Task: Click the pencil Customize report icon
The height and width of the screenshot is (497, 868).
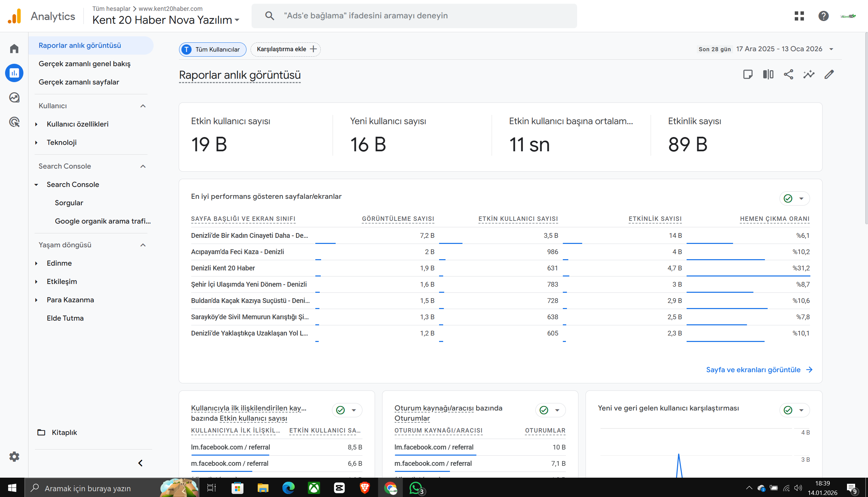Action: coord(829,74)
